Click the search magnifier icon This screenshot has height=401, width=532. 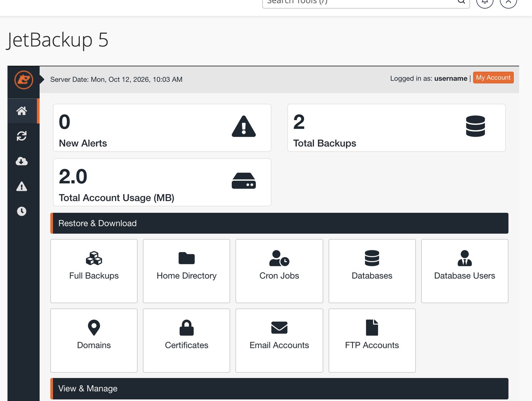click(461, 2)
